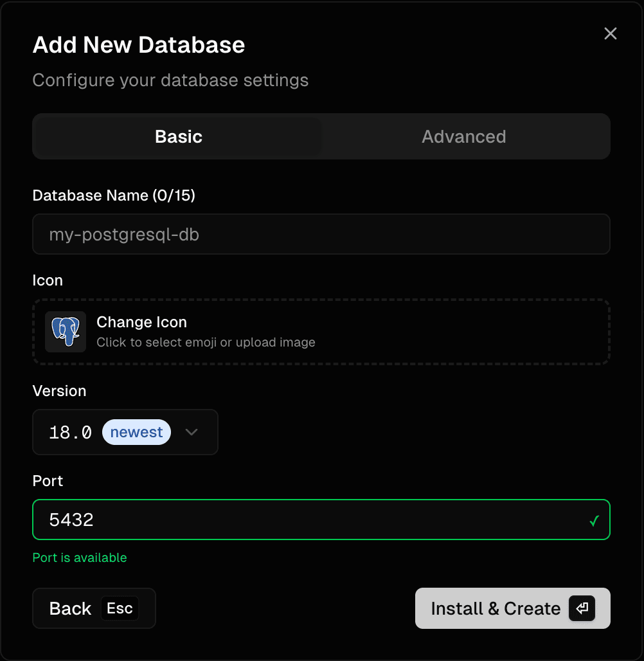Click the newest version badge
The image size is (644, 661).
[x=136, y=432]
